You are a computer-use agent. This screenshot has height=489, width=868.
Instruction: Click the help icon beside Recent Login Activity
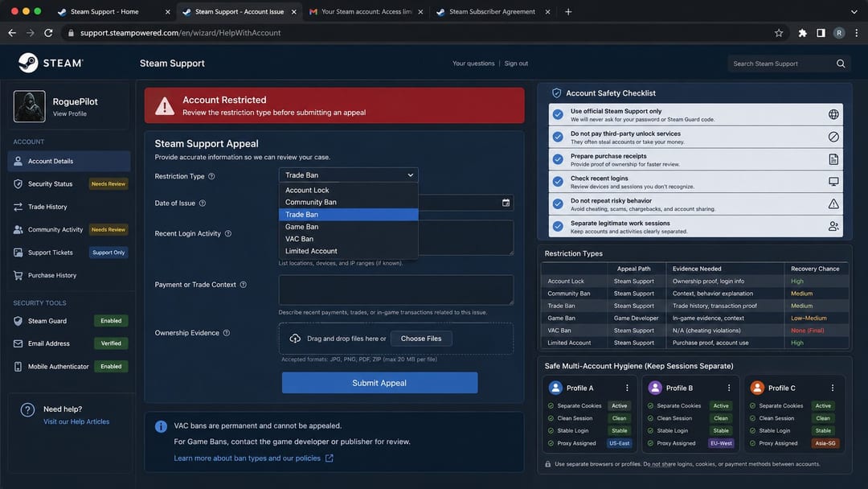tap(228, 234)
